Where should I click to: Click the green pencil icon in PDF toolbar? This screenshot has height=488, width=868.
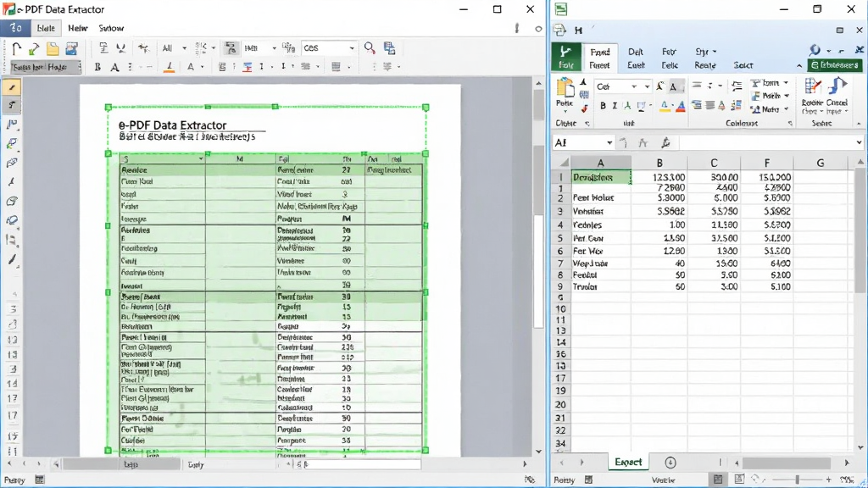34,48
